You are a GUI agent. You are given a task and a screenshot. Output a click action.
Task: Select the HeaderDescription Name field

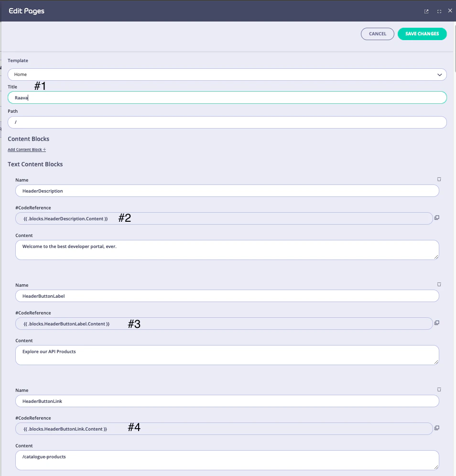tap(227, 191)
